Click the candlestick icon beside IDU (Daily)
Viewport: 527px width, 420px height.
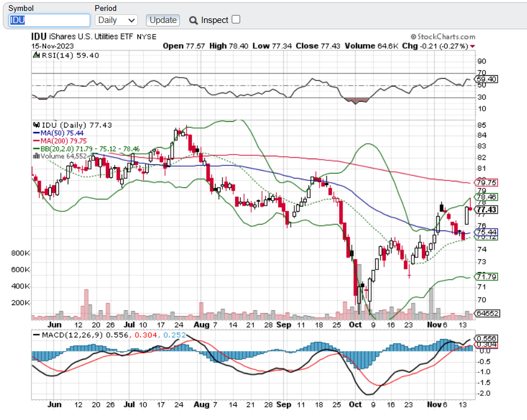coord(35,125)
